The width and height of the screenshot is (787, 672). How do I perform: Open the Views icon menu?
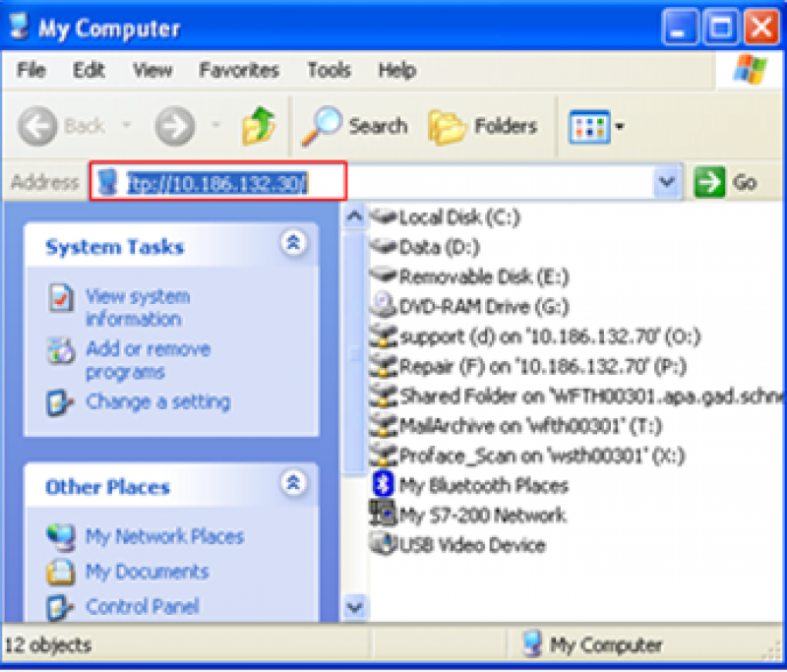589,127
